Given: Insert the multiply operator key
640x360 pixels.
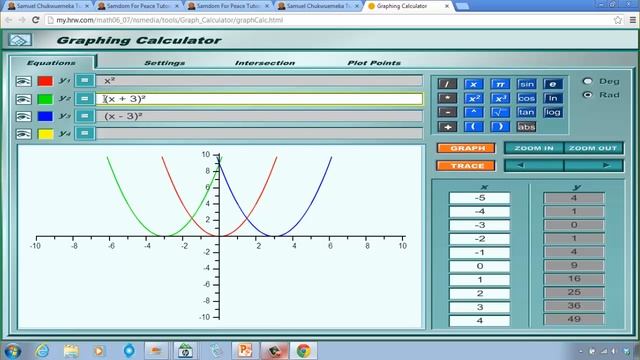Looking at the screenshot, I should 447,98.
